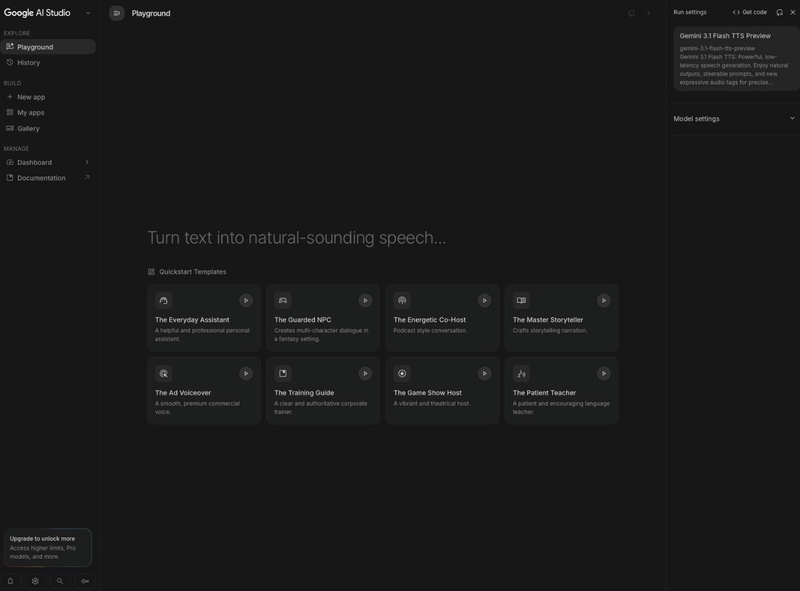Select The Guarded NPC template title
This screenshot has width=800, height=591.
point(303,319)
